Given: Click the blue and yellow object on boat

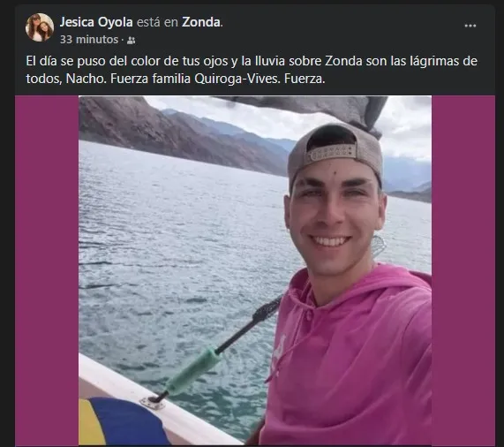Looking at the screenshot, I should pos(121,423).
